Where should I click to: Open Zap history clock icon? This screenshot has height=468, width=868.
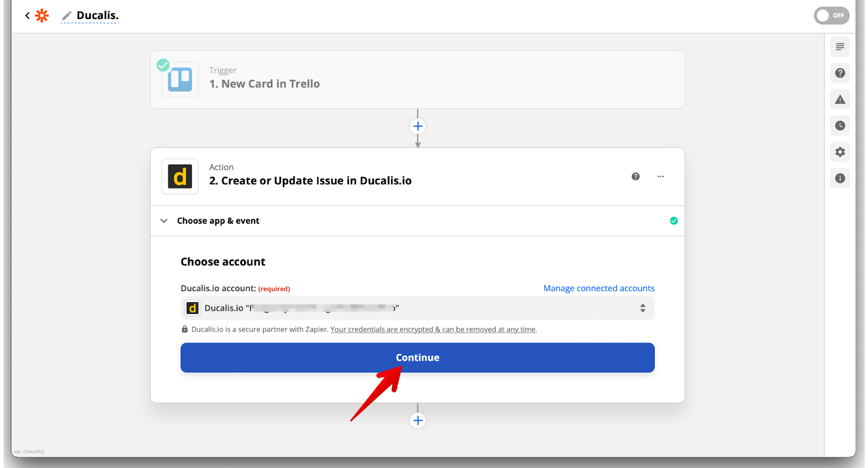coord(840,125)
